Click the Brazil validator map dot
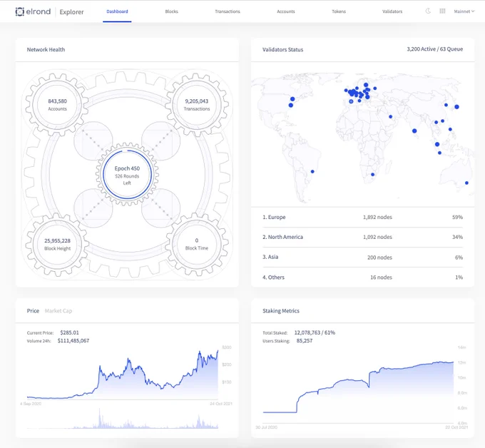This screenshot has height=448, width=485. (x=312, y=171)
